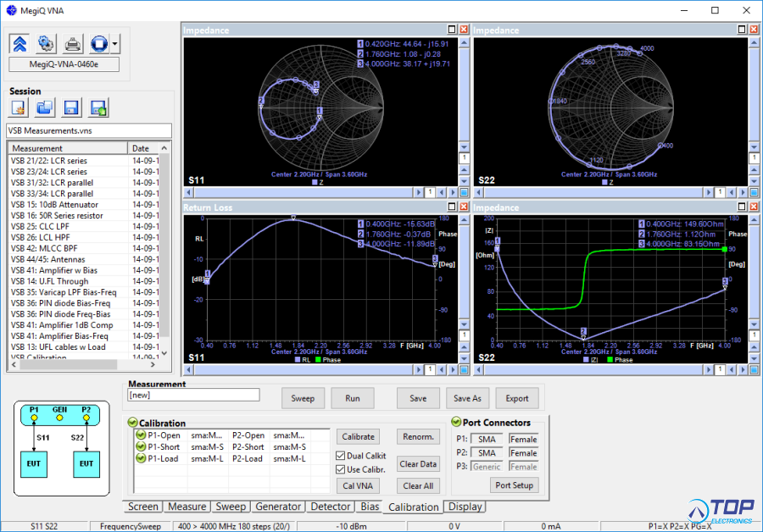This screenshot has width=763, height=532.
Task: Open the P1 SMA connector type field
Action: [487, 439]
